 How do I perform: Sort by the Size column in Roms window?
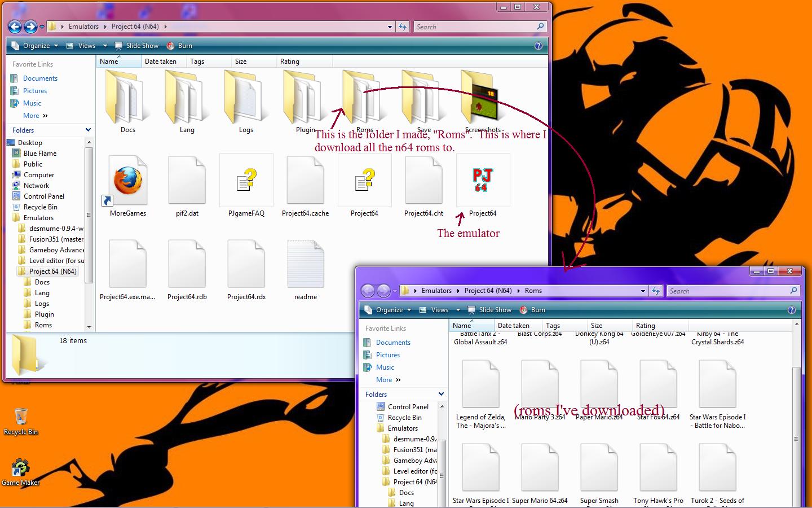click(x=597, y=326)
